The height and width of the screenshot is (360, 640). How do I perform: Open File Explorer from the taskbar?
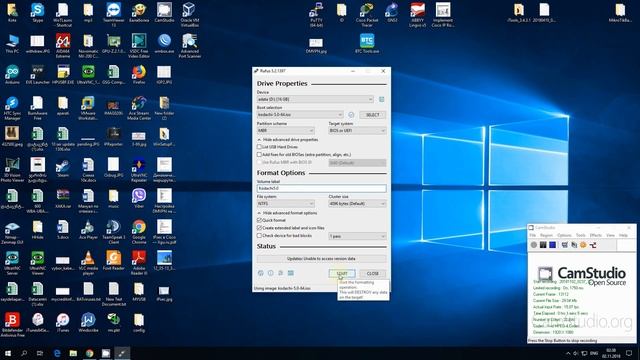coord(73,353)
